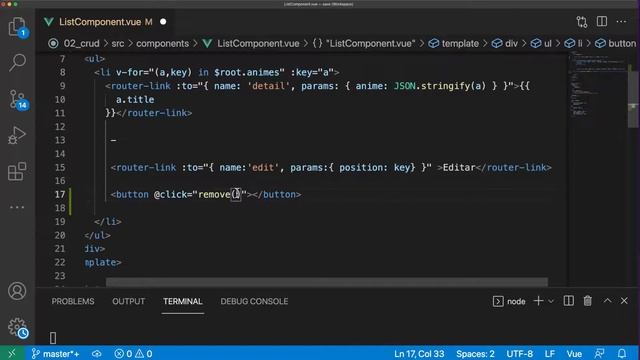The height and width of the screenshot is (360, 640).
Task: Change indentation via Spaces: 2
Action: 475,353
